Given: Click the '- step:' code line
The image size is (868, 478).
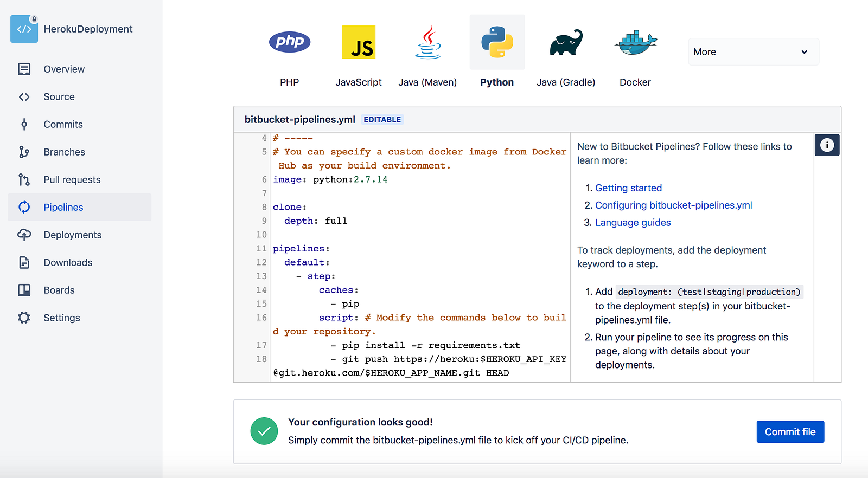Looking at the screenshot, I should (316, 276).
